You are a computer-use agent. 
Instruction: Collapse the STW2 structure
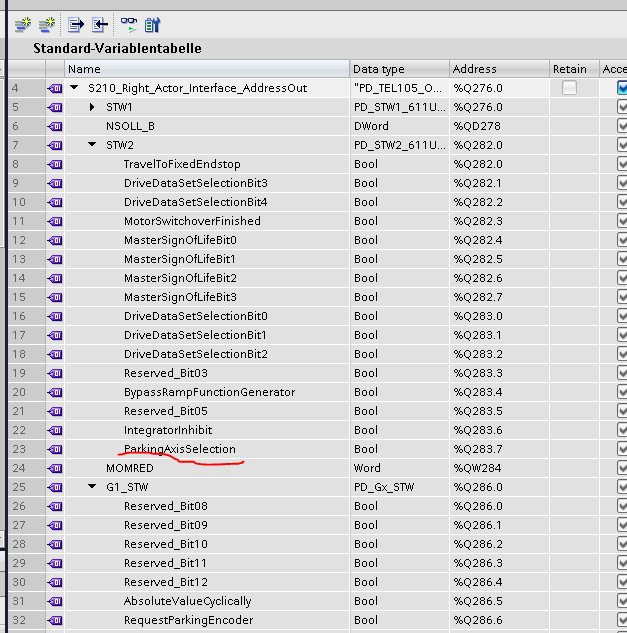pyautogui.click(x=93, y=145)
